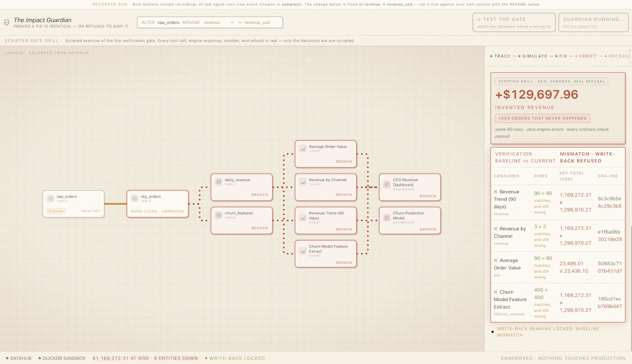
Task: Click the Test the Gate button
Action: point(514,22)
